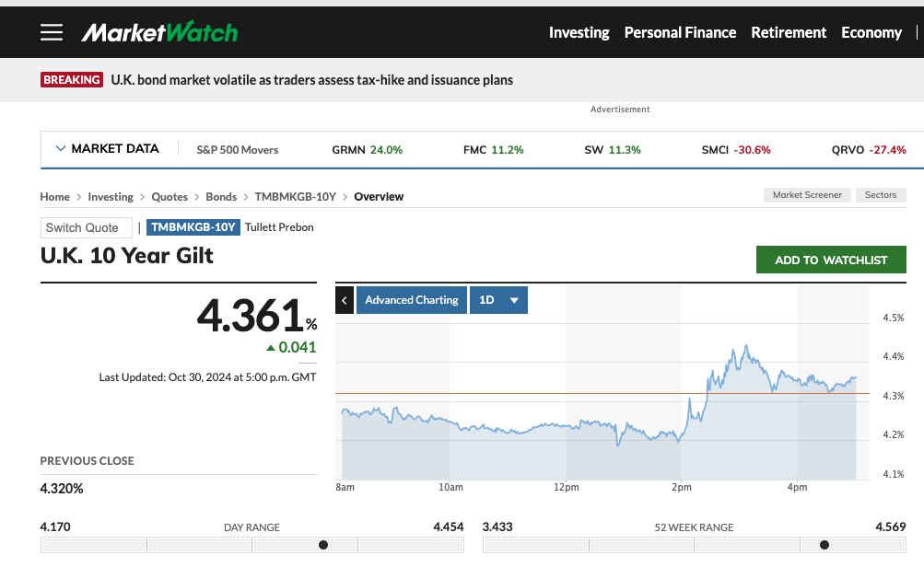Click the Previous Close 4.320% value
The height and width of the screenshot is (567, 924).
(62, 489)
